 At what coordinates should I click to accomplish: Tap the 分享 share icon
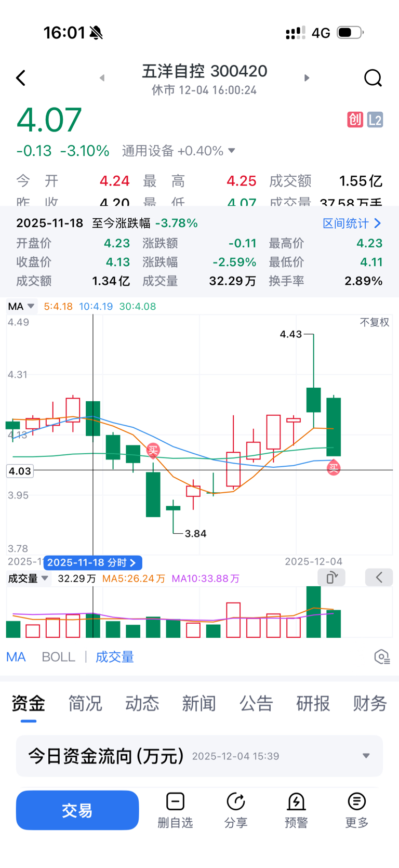tap(236, 810)
